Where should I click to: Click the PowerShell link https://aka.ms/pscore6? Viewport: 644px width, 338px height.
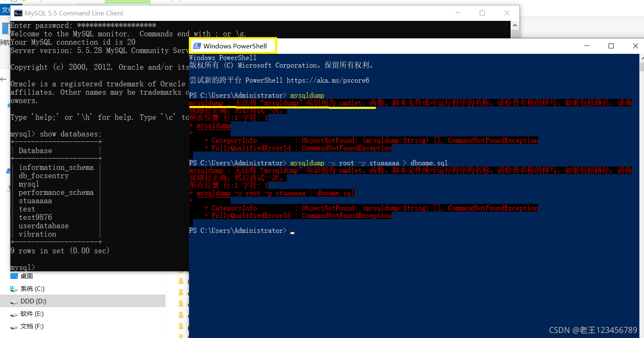328,80
